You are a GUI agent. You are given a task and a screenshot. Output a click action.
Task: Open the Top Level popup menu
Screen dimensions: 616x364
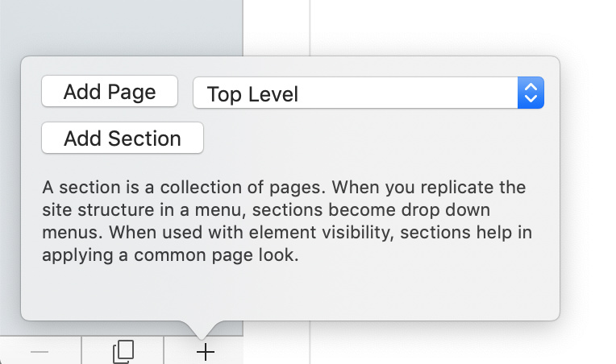click(368, 93)
